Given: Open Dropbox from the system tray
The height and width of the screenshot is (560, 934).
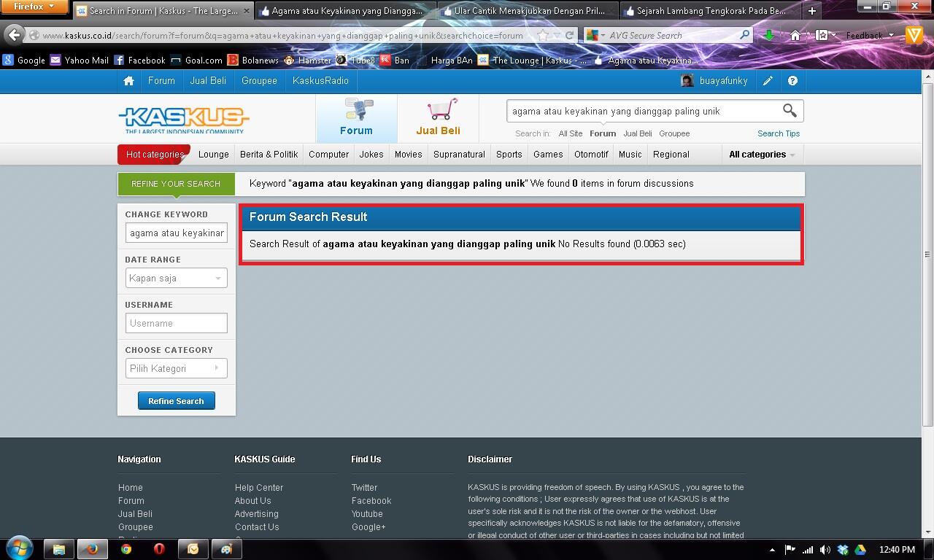Looking at the screenshot, I should [x=843, y=550].
